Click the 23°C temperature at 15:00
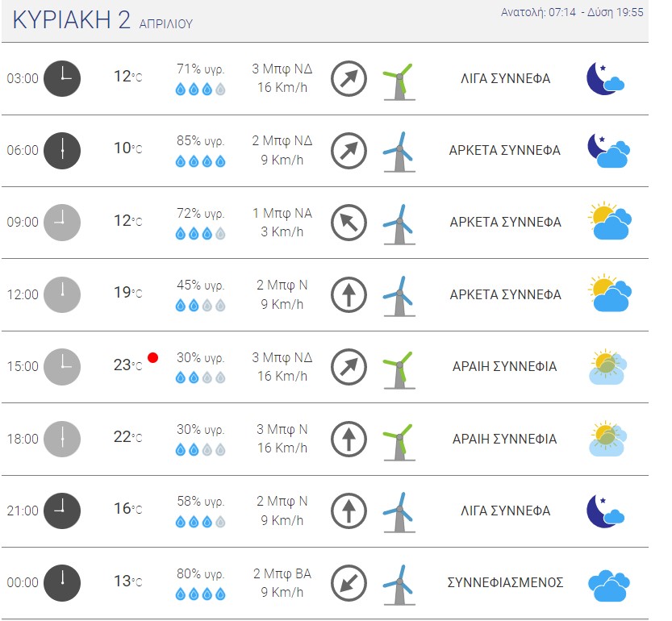The height and width of the screenshot is (621, 672). [127, 365]
